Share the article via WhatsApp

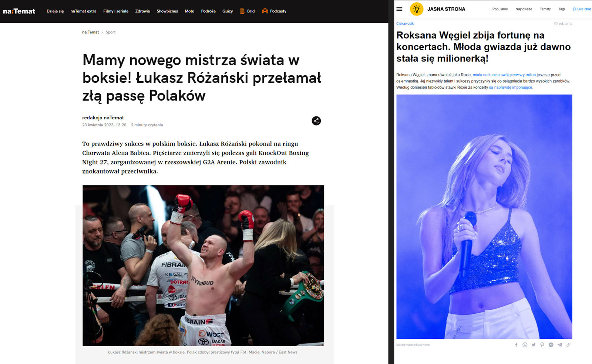[525, 345]
